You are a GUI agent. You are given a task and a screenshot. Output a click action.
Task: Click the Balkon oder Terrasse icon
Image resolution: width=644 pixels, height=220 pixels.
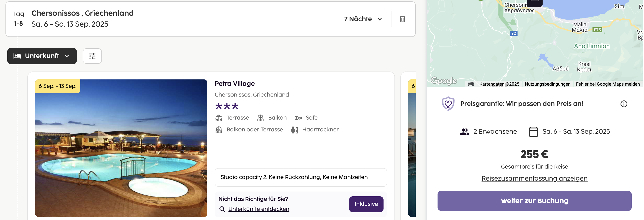(x=219, y=130)
